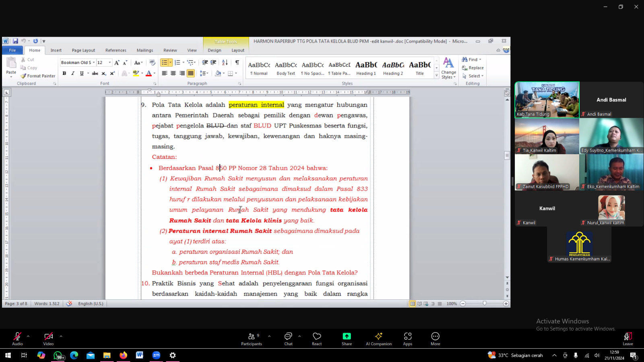
Task: Expand the Styles gallery
Action: (436, 76)
